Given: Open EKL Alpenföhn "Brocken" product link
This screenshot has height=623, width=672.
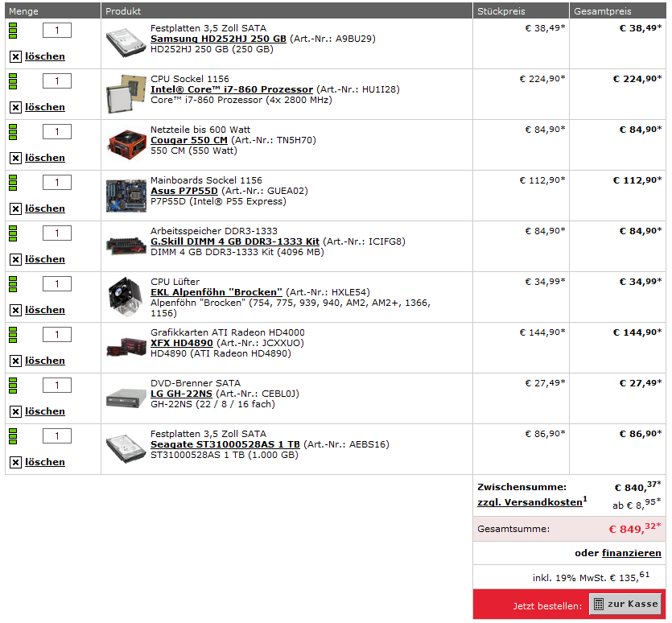Looking at the screenshot, I should [x=216, y=292].
